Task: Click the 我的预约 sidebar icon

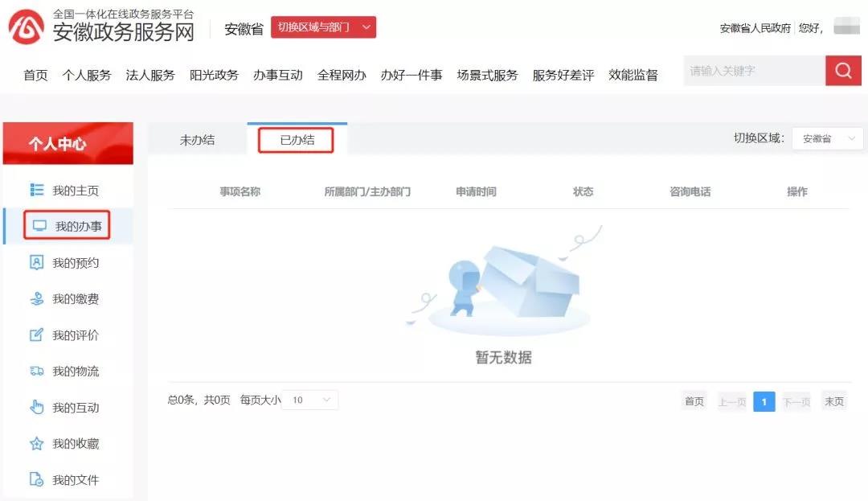Action: [36, 262]
